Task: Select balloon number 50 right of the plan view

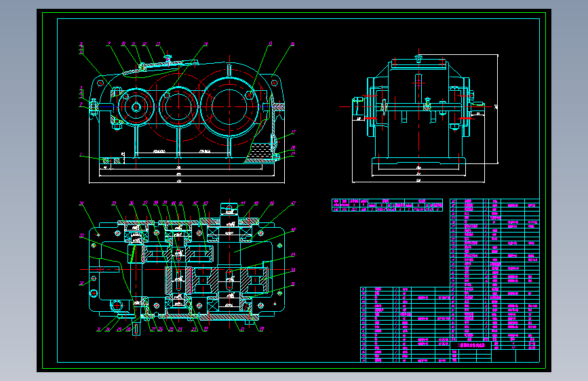Action: [x=293, y=270]
